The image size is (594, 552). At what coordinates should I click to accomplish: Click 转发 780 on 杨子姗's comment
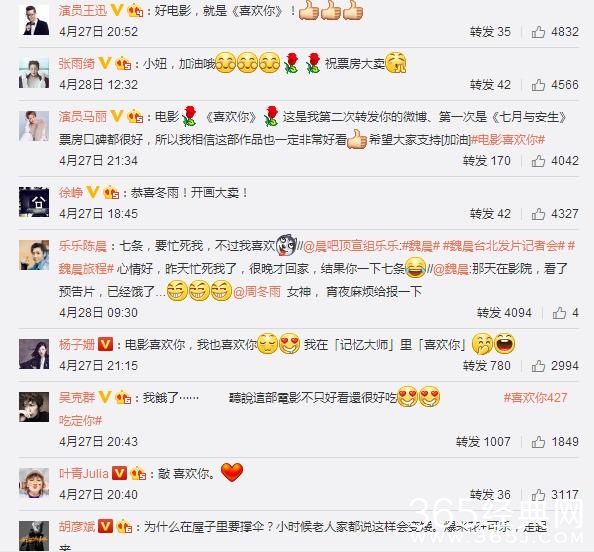pyautogui.click(x=486, y=366)
